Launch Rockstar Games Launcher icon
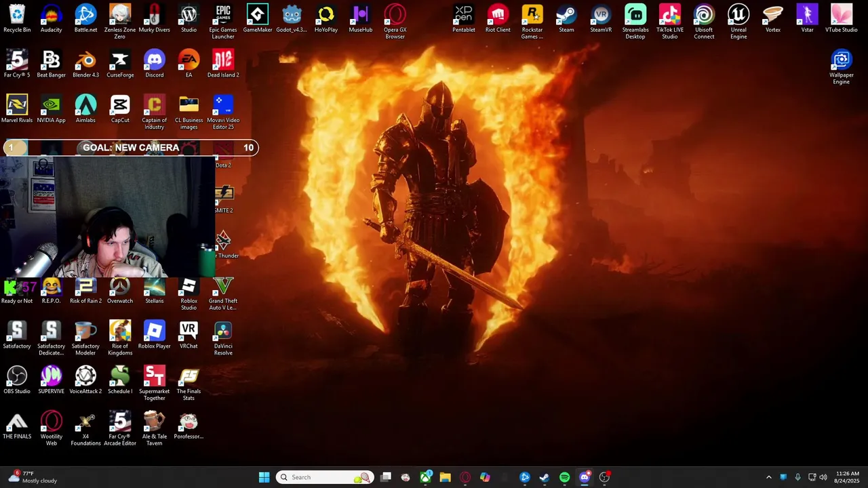The height and width of the screenshot is (488, 868). coord(532,22)
